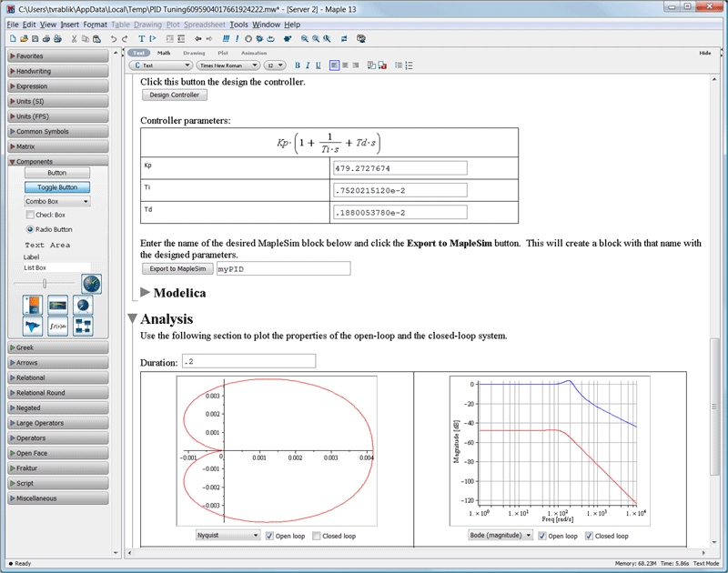Click the slider in the Components palette

point(45,284)
